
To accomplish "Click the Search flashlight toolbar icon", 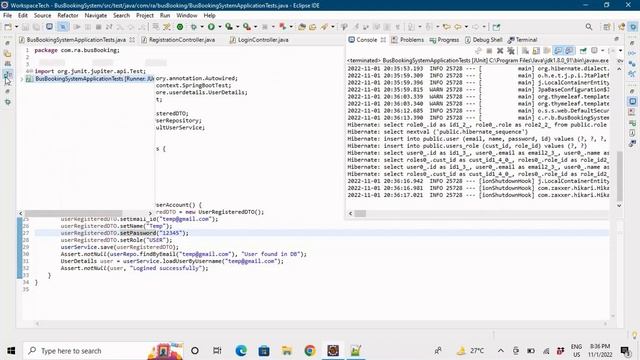I will [x=324, y=27].
